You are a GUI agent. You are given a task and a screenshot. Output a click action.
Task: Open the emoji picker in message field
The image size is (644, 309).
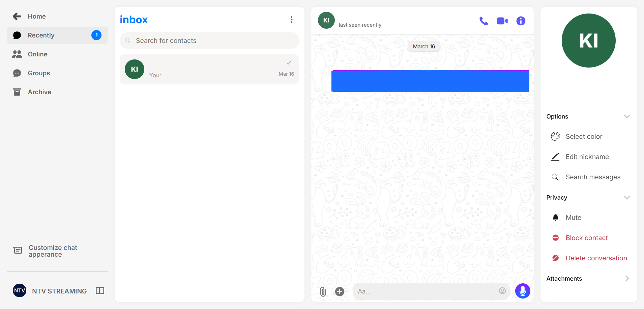point(502,291)
